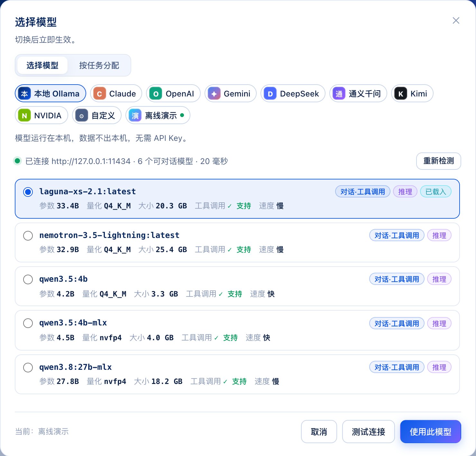Select the qwen3.8:27b-mlx radio button
Image resolution: width=476 pixels, height=456 pixels.
click(28, 367)
